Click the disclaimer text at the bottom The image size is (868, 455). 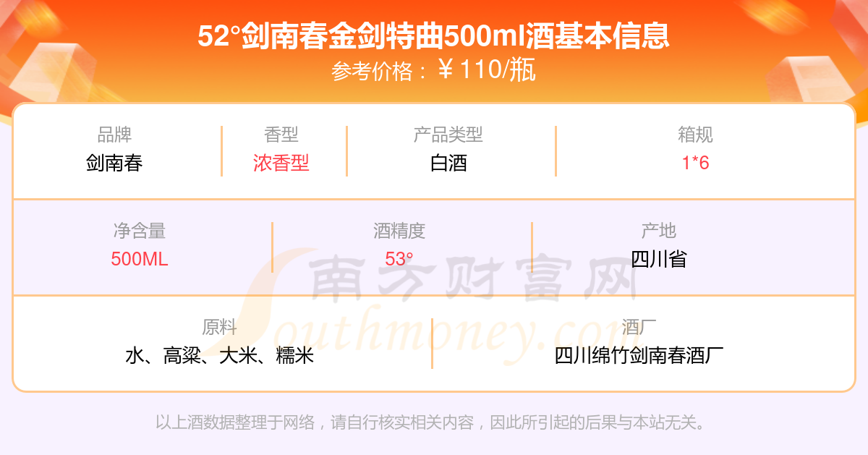tap(430, 422)
